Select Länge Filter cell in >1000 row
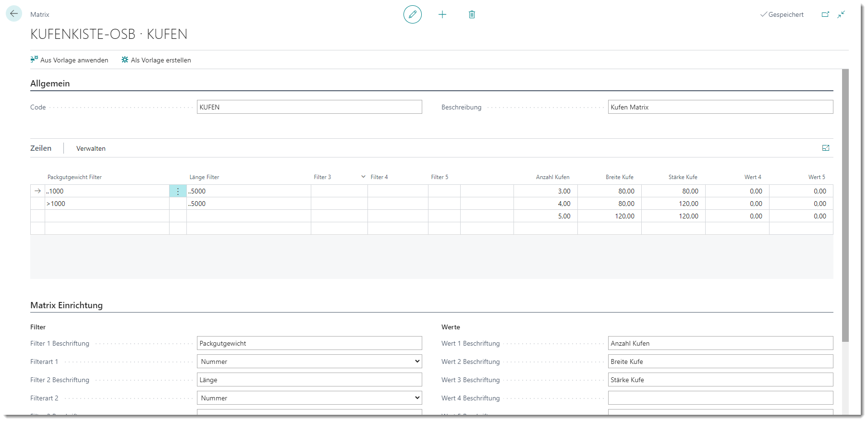868x422 pixels. [249, 204]
